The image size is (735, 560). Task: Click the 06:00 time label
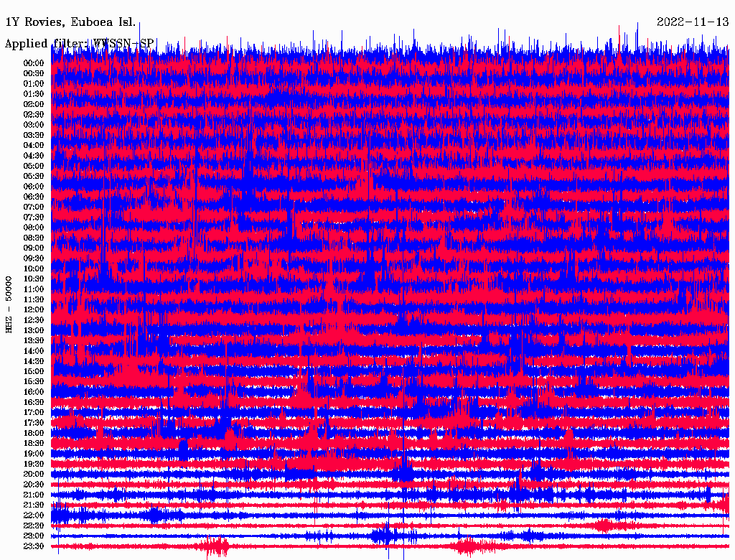[x=34, y=186]
